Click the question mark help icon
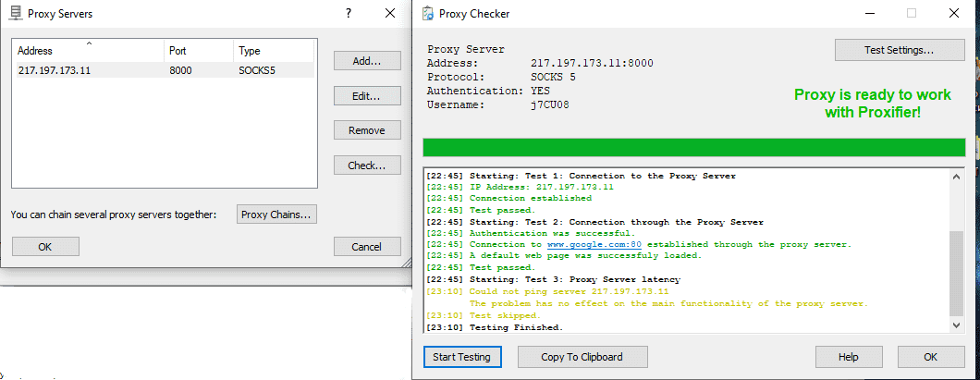The width and height of the screenshot is (980, 380). (x=349, y=14)
